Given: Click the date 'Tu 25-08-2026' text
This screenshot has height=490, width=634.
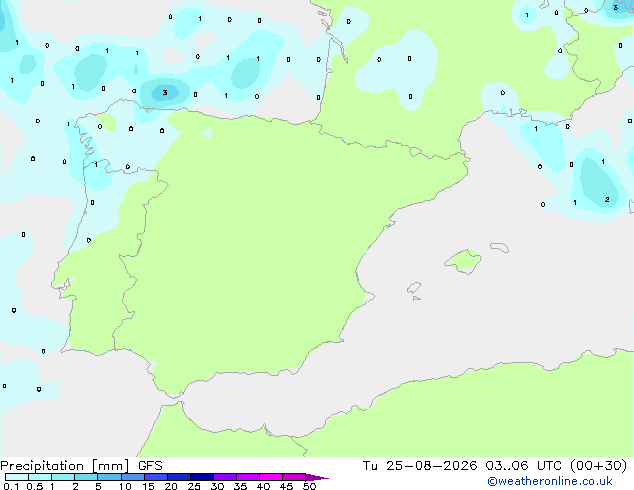Looking at the screenshot, I should pyautogui.click(x=420, y=466).
